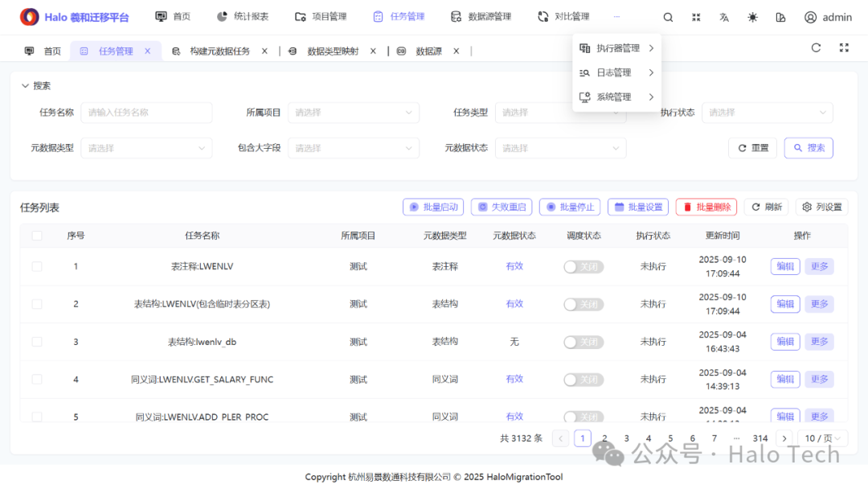Open the layout settings icon beside admin
Screen dimensions: 868x489
coord(780,17)
